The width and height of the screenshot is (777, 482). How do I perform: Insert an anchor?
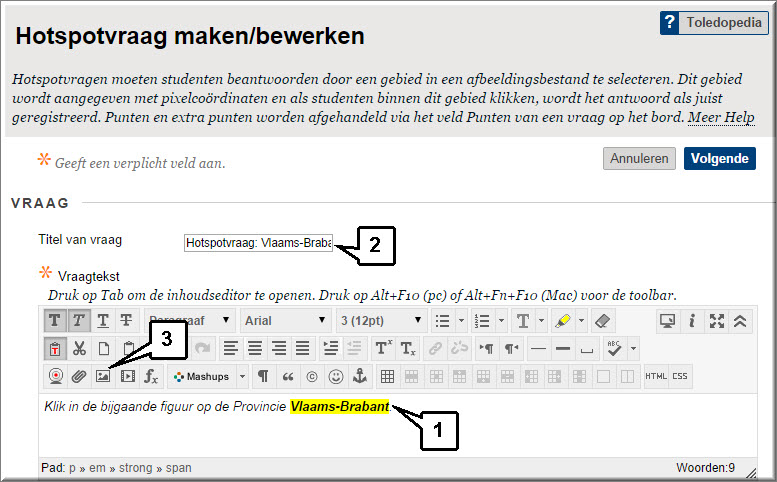pyautogui.click(x=360, y=376)
